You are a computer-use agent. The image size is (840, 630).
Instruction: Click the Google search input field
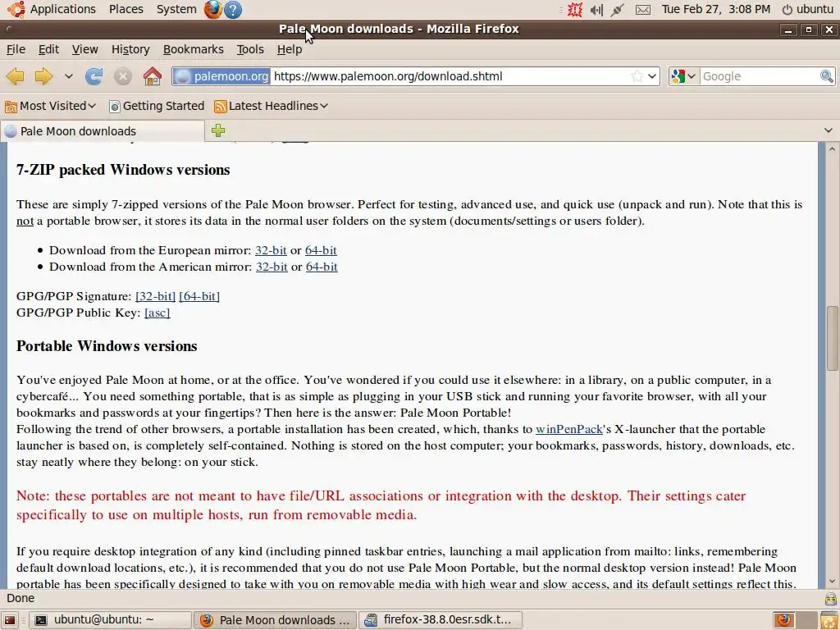[x=760, y=76]
